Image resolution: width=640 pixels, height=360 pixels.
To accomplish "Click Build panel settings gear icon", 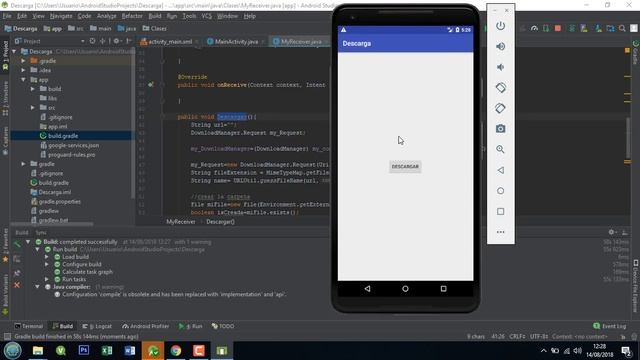I will (611, 232).
